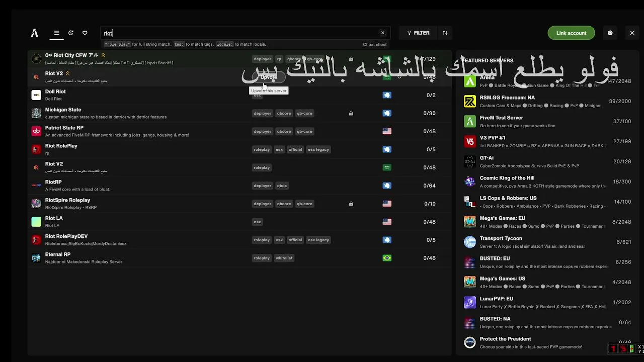
Task: Click the 0/2 player count on Doll Riot
Action: (431, 95)
